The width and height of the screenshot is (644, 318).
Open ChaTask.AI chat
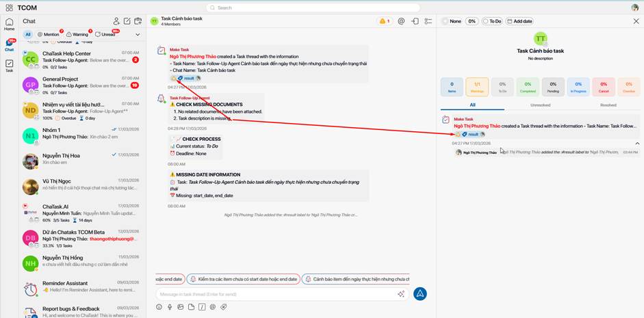[83, 213]
